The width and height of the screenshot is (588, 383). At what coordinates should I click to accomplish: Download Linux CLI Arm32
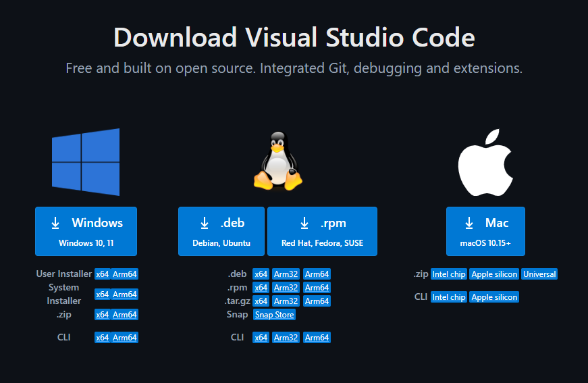286,338
